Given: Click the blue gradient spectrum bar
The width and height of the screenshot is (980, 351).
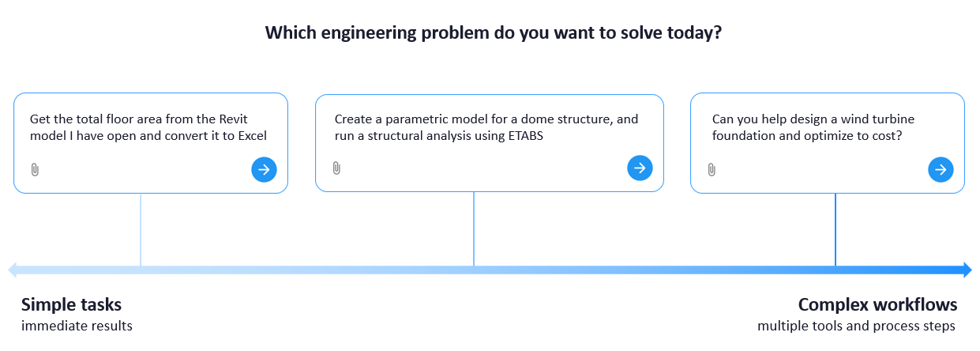Looking at the screenshot, I should 490,270.
